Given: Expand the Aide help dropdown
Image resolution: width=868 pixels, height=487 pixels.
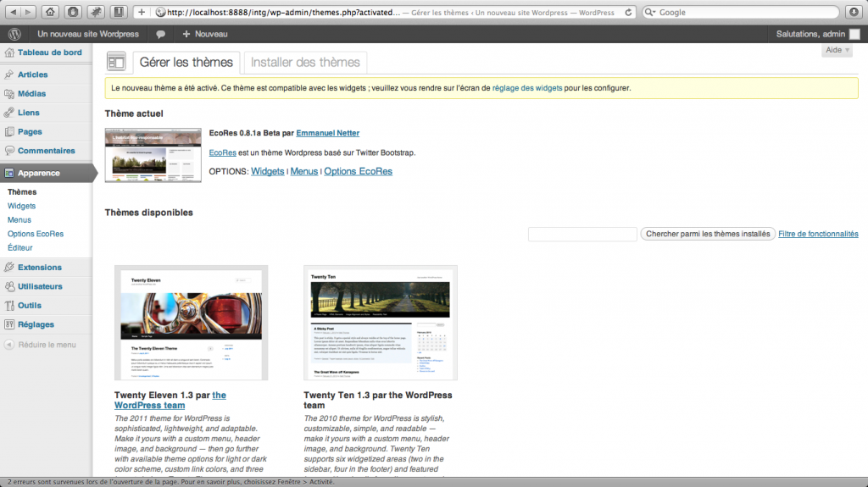Looking at the screenshot, I should tap(837, 50).
